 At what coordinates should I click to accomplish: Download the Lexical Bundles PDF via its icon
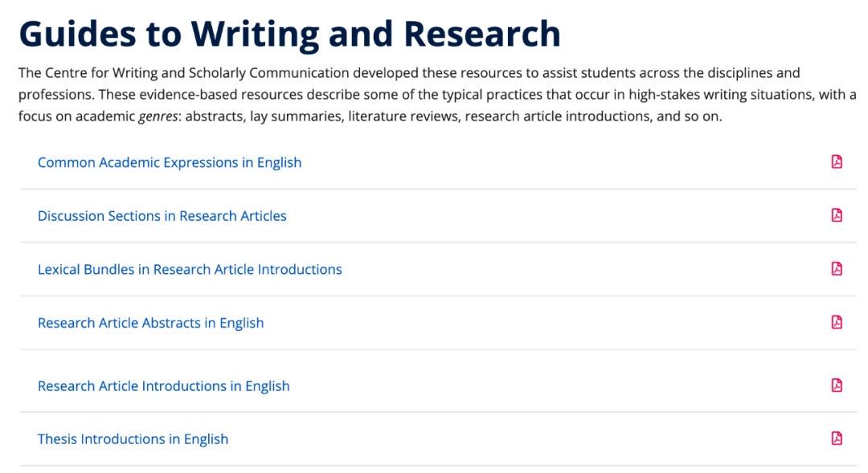click(x=837, y=269)
